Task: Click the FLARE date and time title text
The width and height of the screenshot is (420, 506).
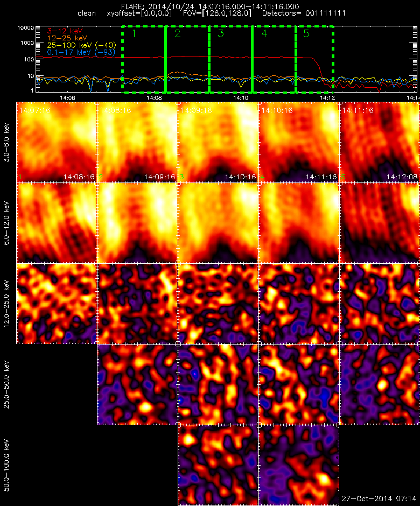Action: click(210, 6)
